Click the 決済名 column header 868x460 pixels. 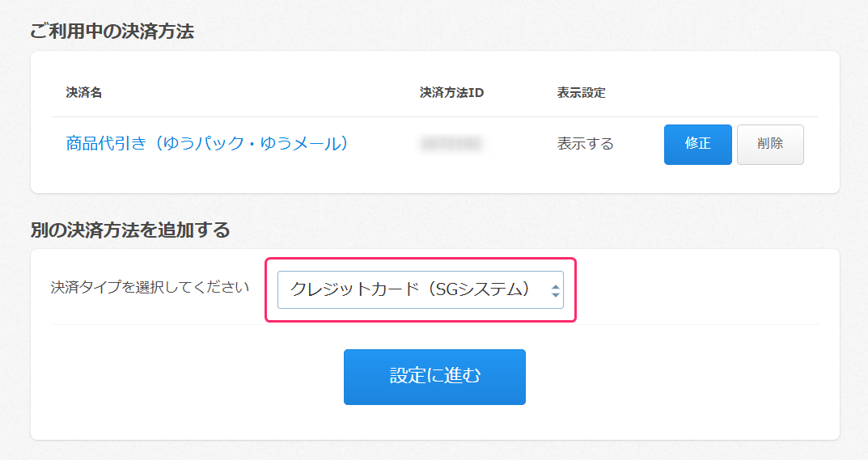coord(84,93)
